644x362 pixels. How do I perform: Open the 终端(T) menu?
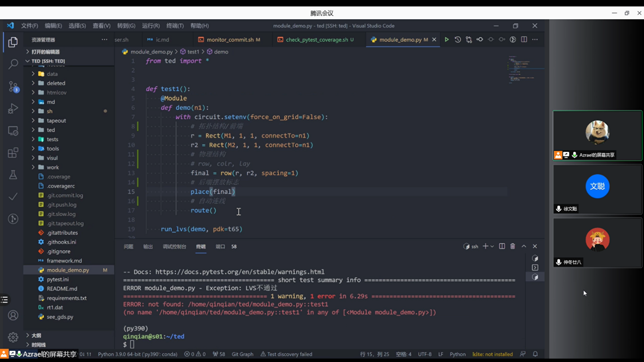coord(175,25)
